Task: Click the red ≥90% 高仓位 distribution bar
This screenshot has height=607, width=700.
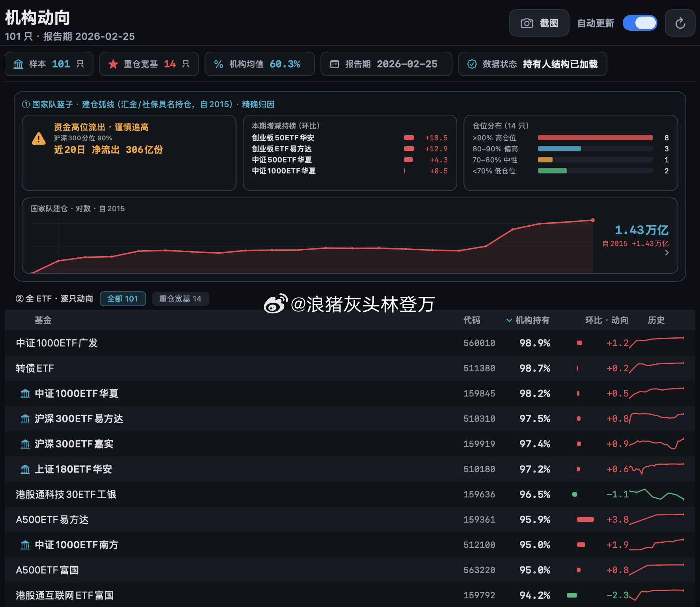Action: (595, 138)
